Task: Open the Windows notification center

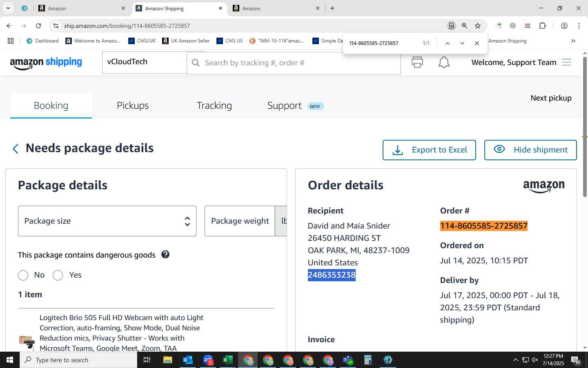Action: click(x=576, y=360)
